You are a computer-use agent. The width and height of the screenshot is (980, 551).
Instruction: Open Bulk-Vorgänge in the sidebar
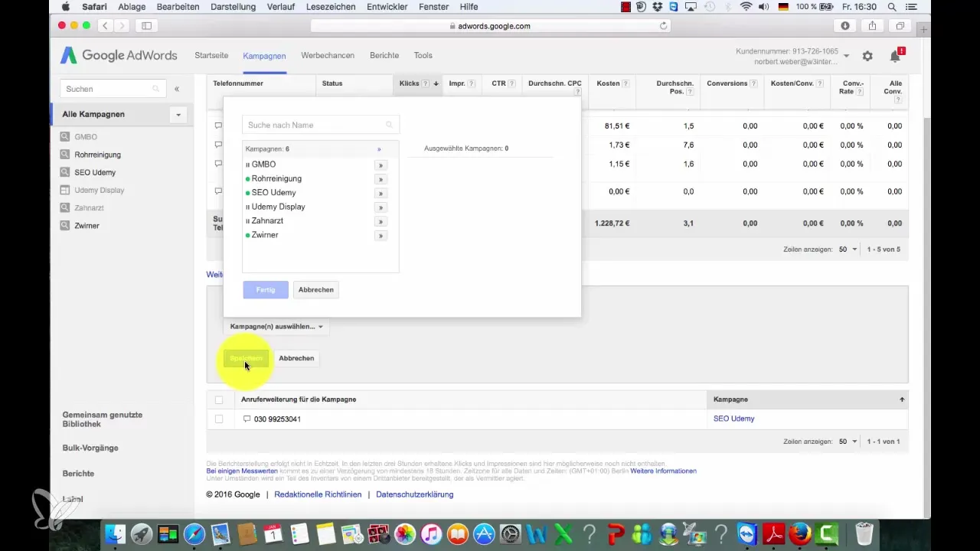pos(90,448)
